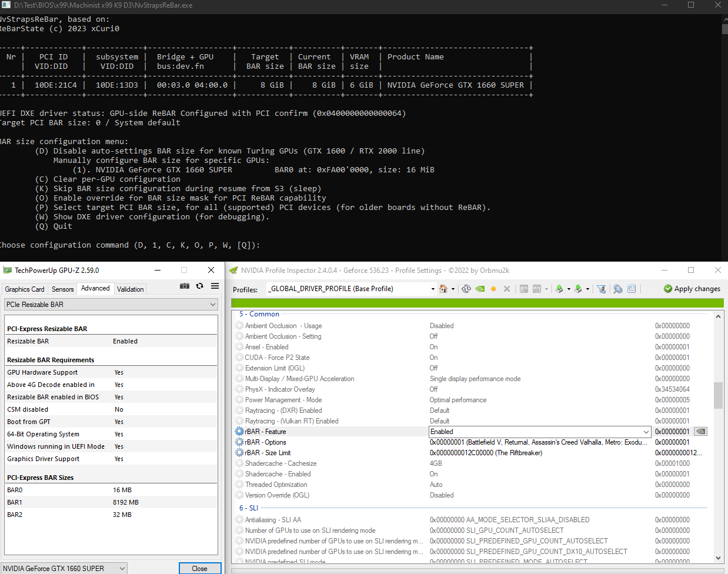Click the GPU-Z Resizable BAR Enabled value

coord(125,341)
